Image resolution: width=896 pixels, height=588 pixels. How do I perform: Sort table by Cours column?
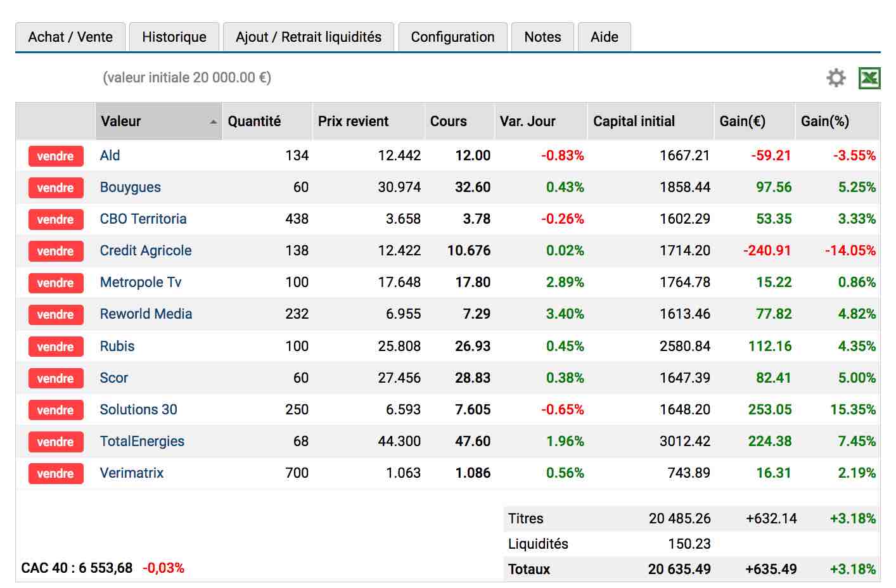(x=459, y=121)
